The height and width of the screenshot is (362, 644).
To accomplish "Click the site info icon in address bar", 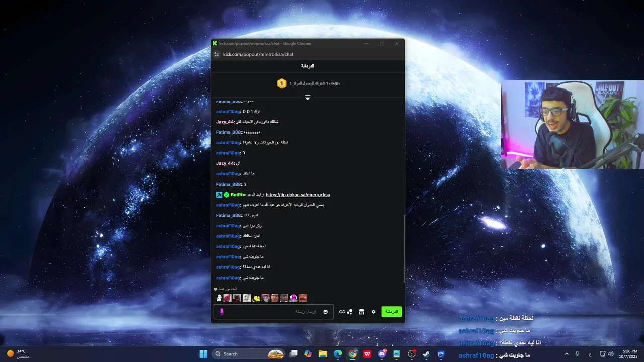I will (x=217, y=54).
